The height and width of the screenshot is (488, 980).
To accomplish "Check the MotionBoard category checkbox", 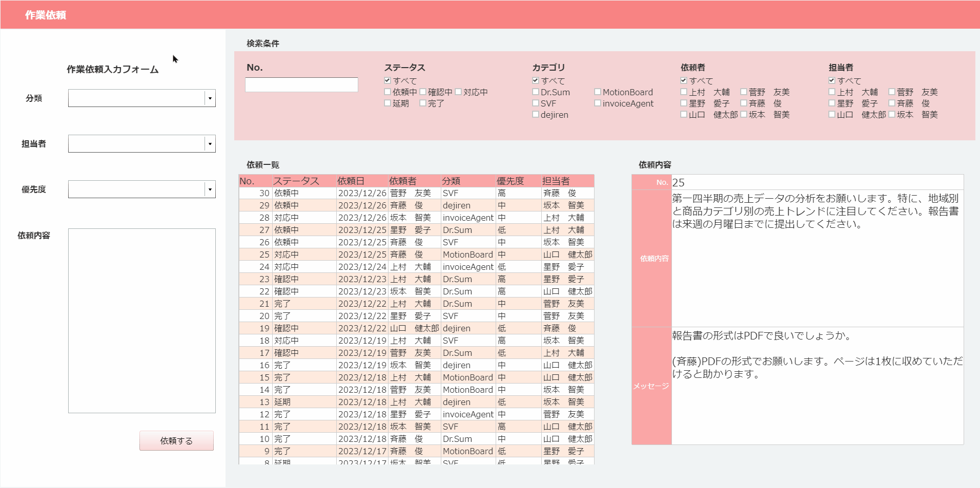I will pos(597,92).
